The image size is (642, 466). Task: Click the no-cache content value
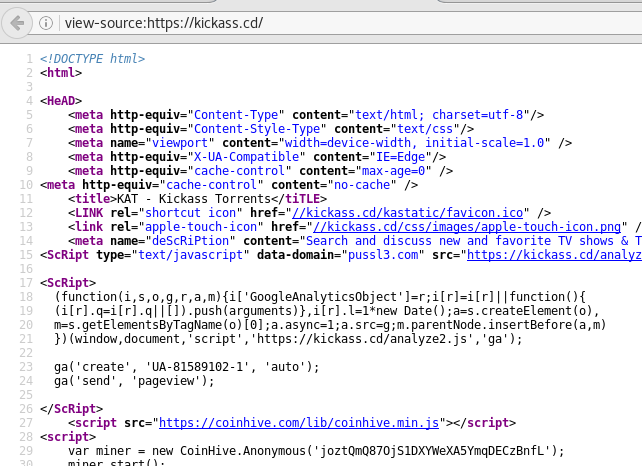(x=362, y=185)
